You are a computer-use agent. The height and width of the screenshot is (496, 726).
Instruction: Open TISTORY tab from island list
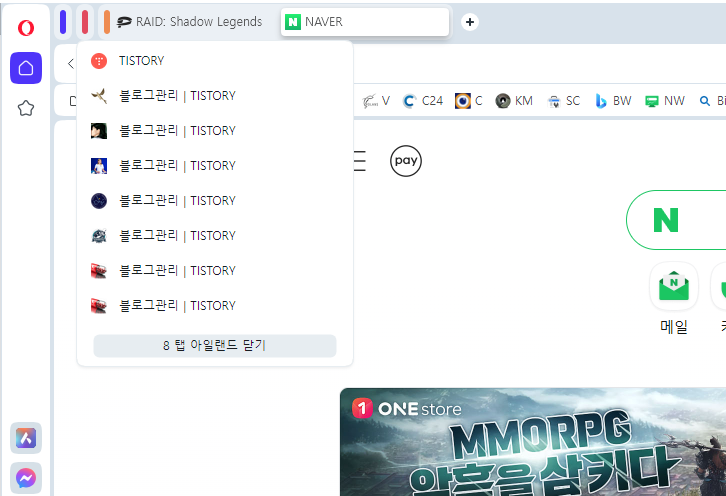tap(215, 61)
